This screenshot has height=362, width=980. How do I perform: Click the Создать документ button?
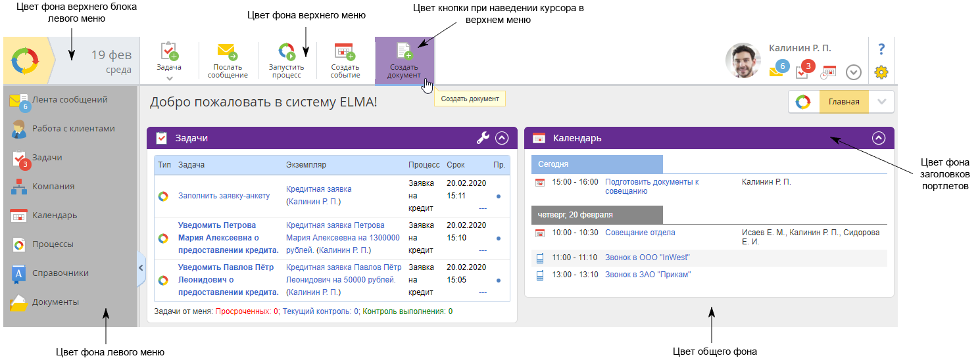coord(404,61)
